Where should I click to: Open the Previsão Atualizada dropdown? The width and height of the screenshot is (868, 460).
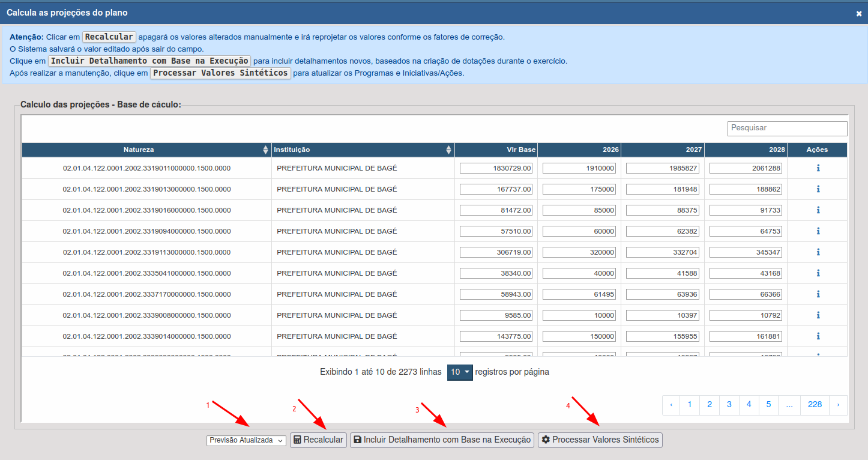click(x=247, y=440)
